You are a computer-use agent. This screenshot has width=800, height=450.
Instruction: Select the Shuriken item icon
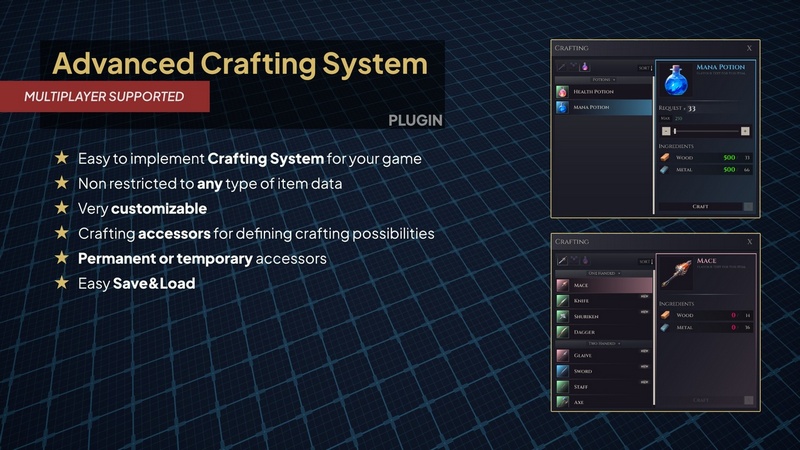click(x=563, y=316)
